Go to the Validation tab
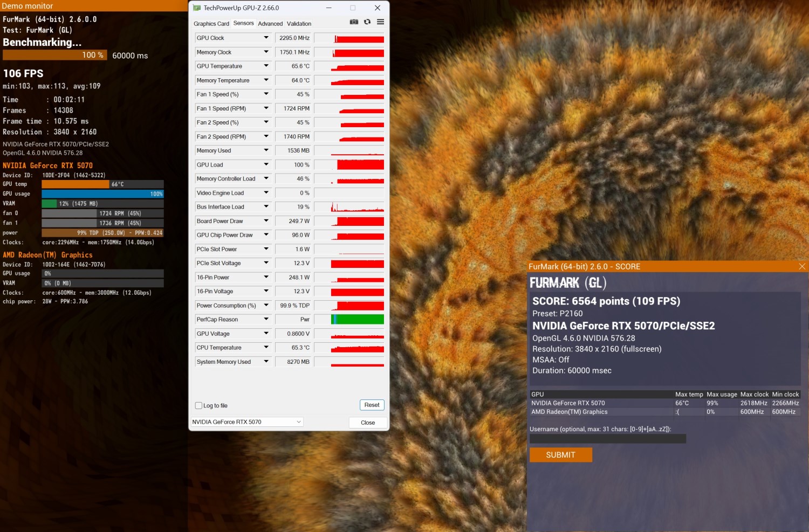This screenshot has height=532, width=809. click(x=299, y=24)
